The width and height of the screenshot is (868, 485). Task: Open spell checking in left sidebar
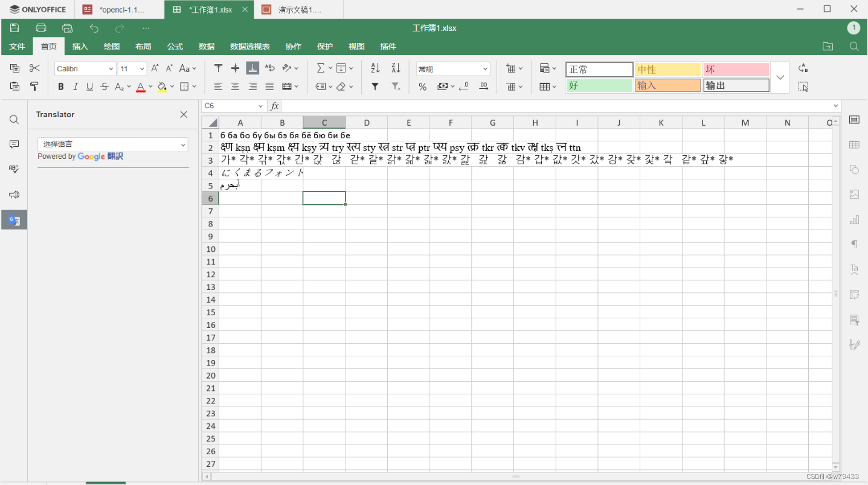14,170
